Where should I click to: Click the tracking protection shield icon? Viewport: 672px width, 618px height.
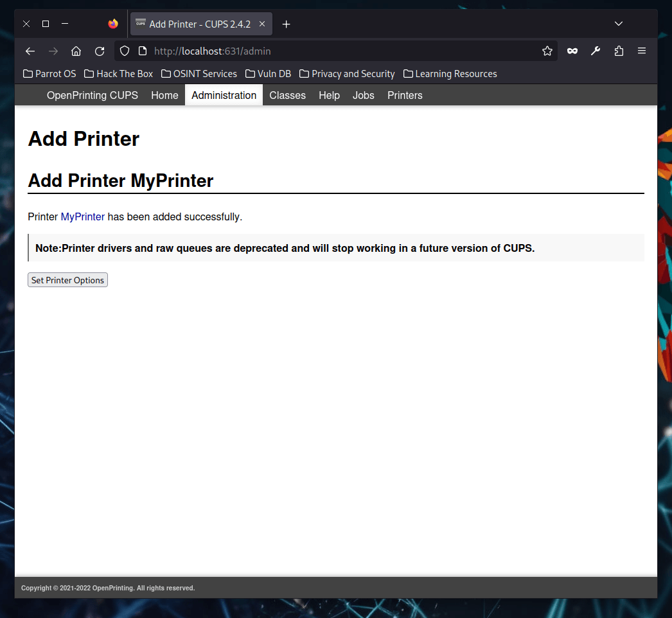124,51
